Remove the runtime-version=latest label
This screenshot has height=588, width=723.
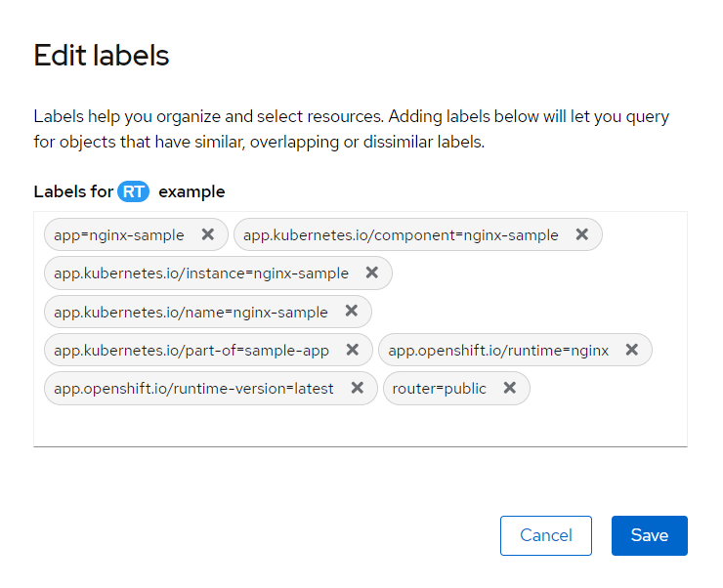click(357, 388)
